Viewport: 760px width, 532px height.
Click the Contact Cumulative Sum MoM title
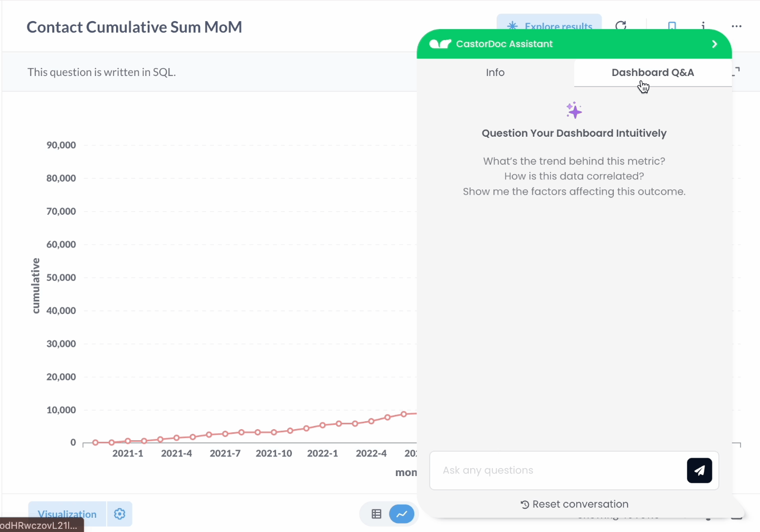click(x=134, y=27)
